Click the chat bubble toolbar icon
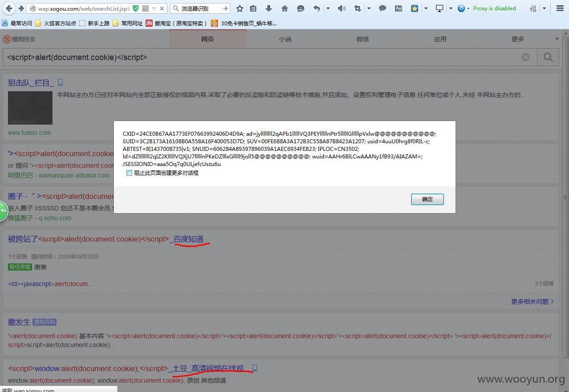Screen dimensions: 569x392 tap(383, 8)
